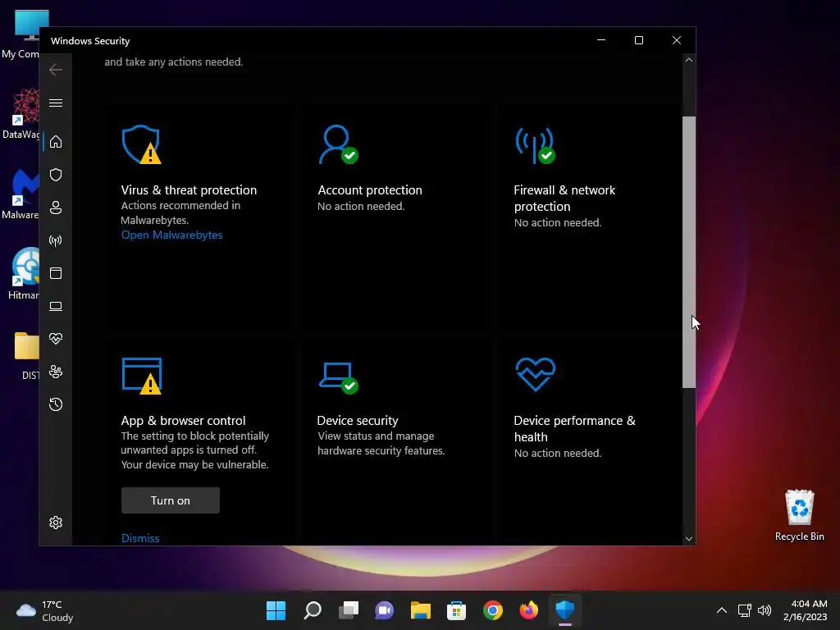
Task: Open Firewall & network antenna icon in sidebar
Action: pos(56,240)
